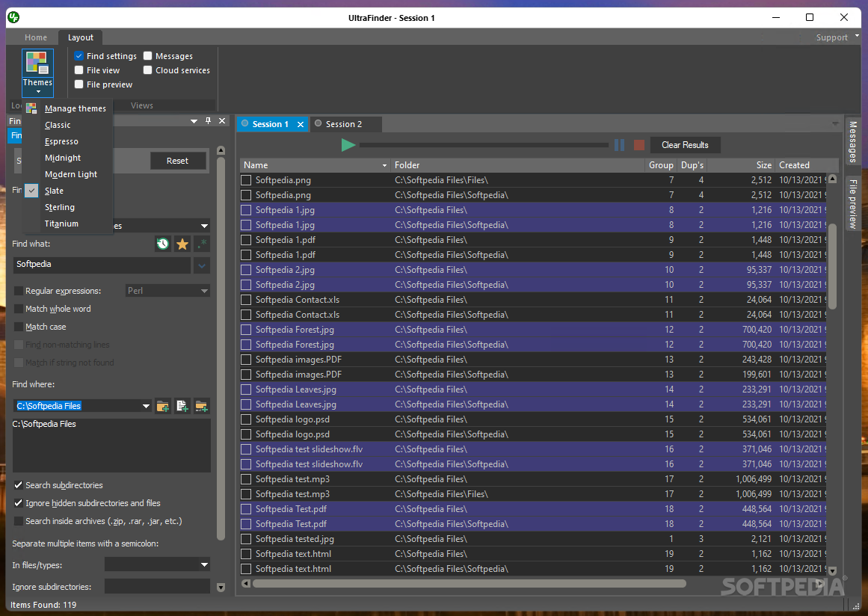Click the regex helper icon beside the star

click(x=202, y=244)
